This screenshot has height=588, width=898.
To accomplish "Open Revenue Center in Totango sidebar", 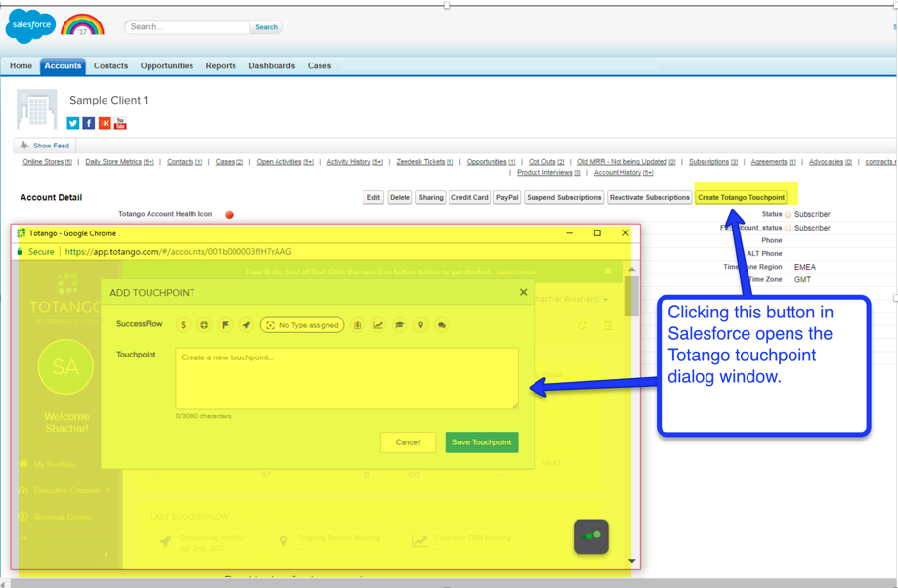I will click(55, 517).
